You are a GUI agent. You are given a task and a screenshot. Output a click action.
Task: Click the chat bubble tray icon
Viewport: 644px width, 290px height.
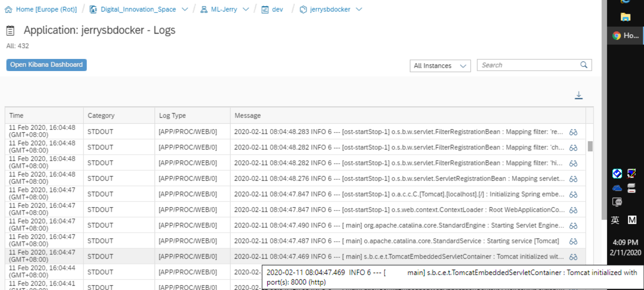pyautogui.click(x=617, y=202)
